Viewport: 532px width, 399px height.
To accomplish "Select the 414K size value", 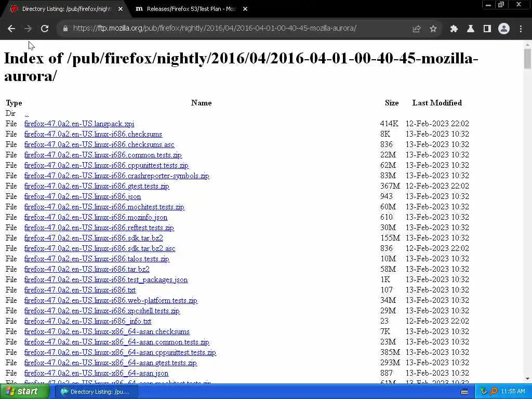I will [x=389, y=124].
